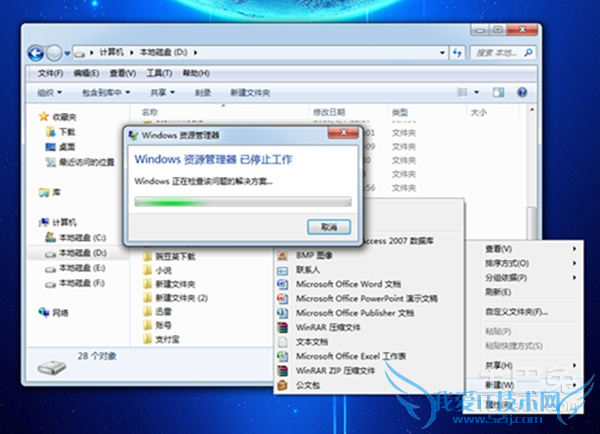
Task: Open the recent pages dropdown arrow
Action: click(67, 53)
